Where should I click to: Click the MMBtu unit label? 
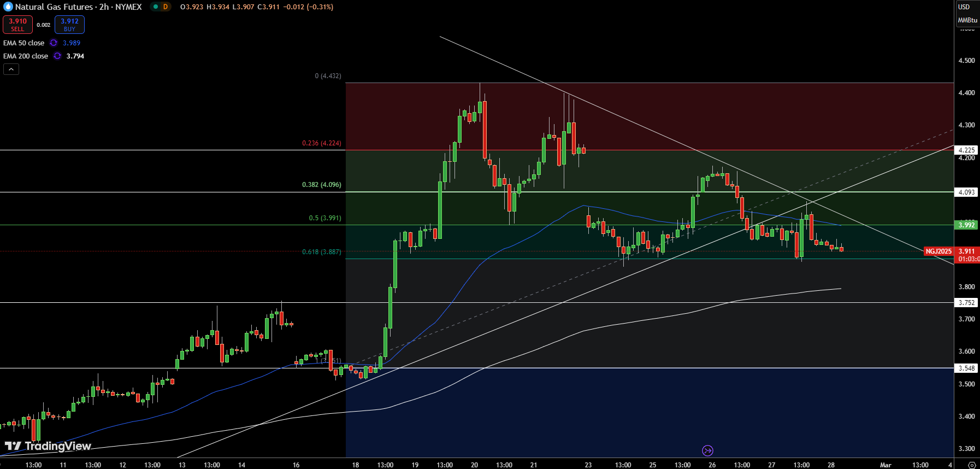[x=967, y=20]
